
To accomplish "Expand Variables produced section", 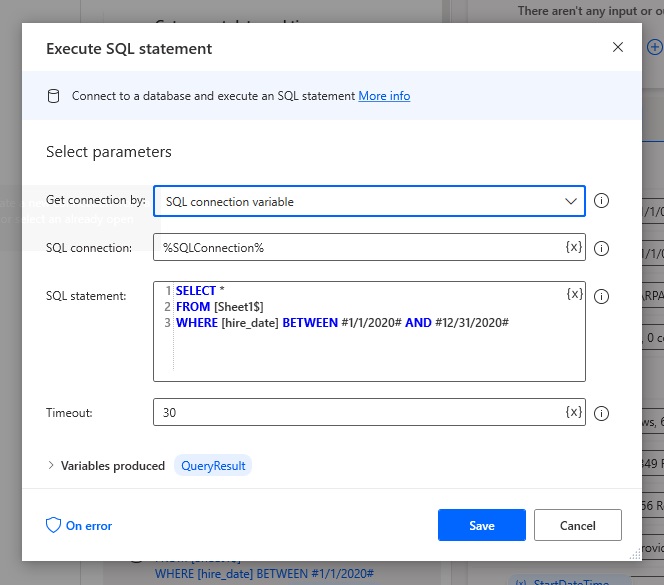I will (x=51, y=466).
